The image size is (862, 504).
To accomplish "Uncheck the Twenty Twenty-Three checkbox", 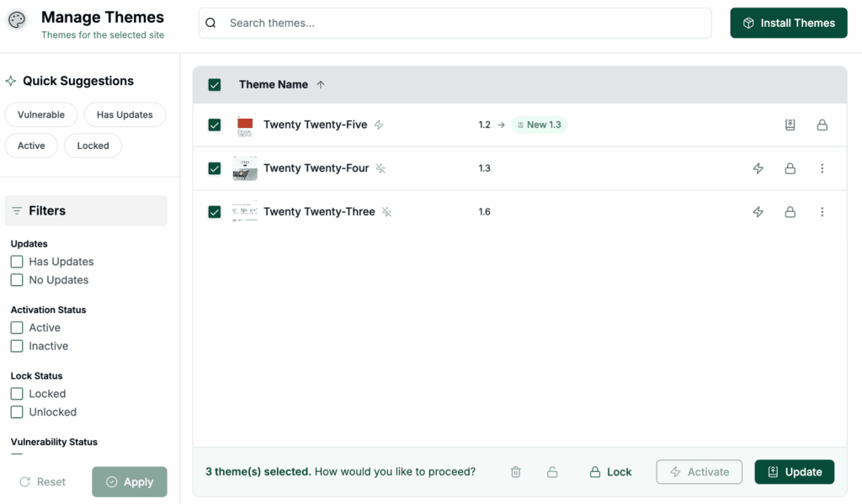I will click(x=215, y=211).
